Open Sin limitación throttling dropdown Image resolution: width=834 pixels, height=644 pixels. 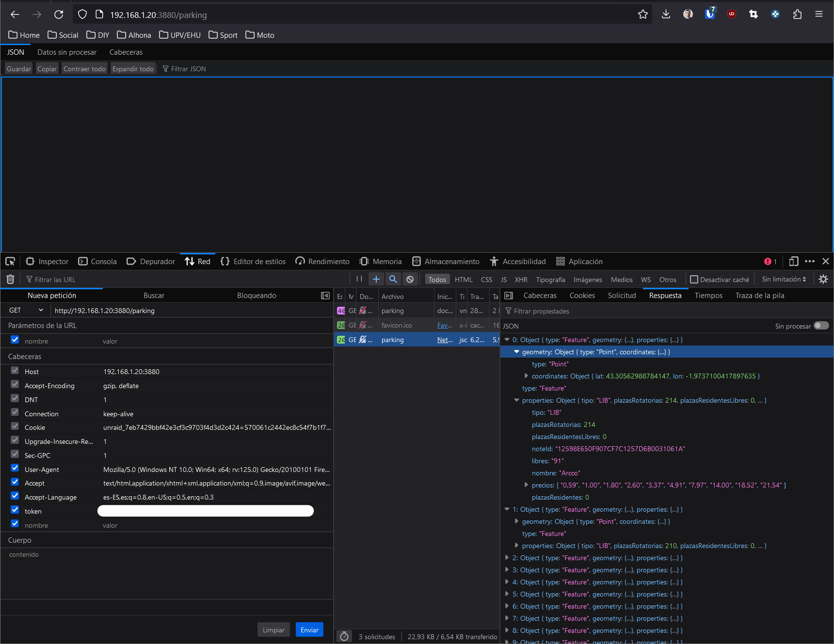click(784, 280)
